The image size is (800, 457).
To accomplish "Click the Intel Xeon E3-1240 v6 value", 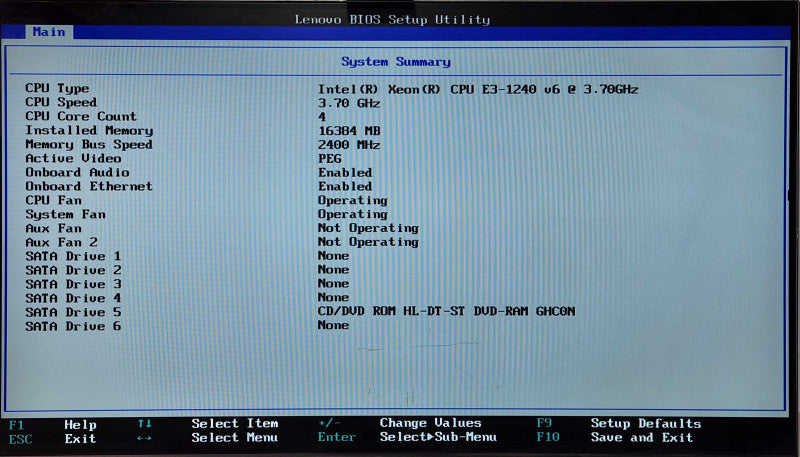I will click(x=478, y=89).
